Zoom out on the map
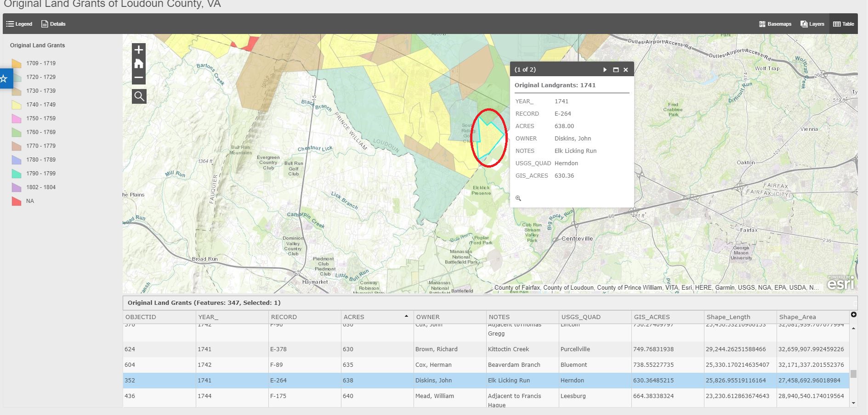Screen dimensions: 868x415 (x=139, y=78)
